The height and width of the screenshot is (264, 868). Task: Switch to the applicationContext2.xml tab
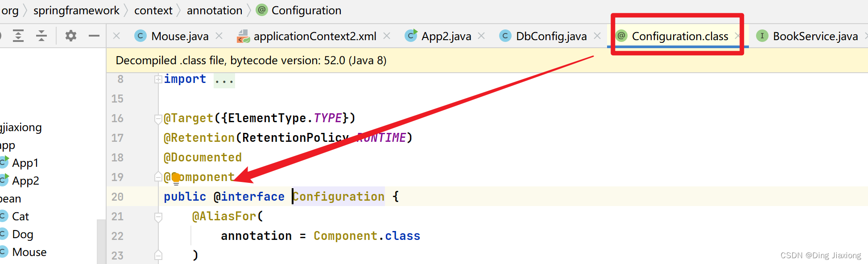pyautogui.click(x=315, y=36)
